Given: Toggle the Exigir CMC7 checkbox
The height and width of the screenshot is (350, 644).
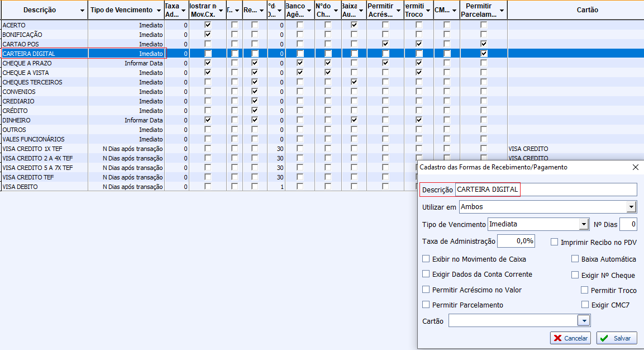Looking at the screenshot, I should (x=585, y=305).
